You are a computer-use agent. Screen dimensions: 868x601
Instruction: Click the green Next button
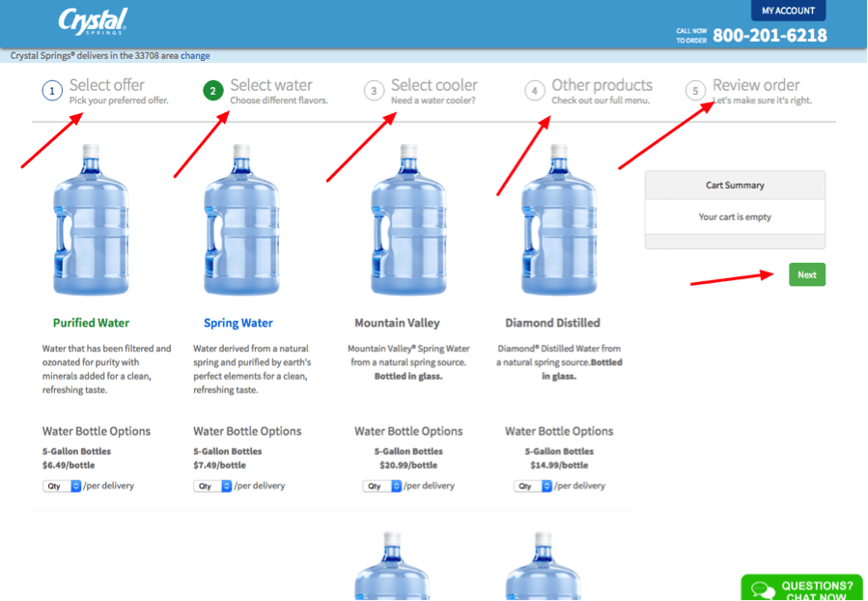pyautogui.click(x=807, y=274)
